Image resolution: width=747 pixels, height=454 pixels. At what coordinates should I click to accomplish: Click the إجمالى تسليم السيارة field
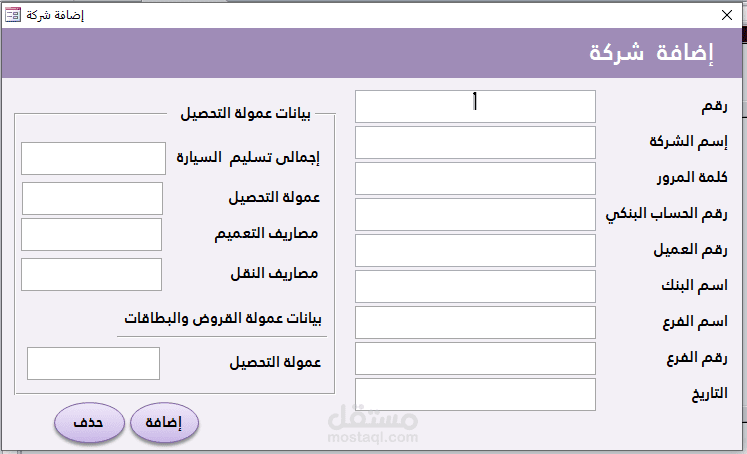click(x=93, y=158)
